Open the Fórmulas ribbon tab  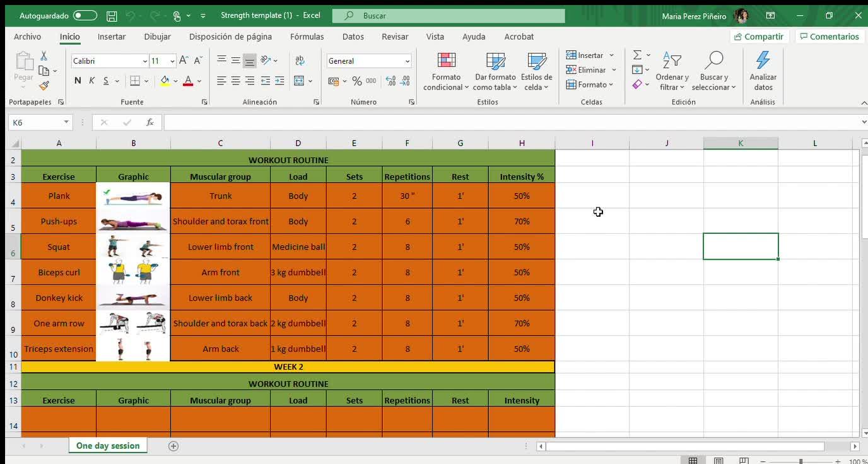[307, 37]
